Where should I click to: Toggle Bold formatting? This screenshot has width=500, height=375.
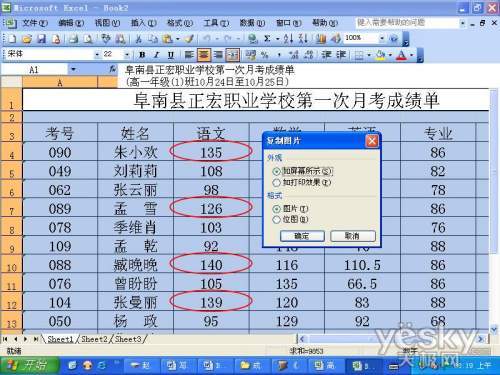pos(142,55)
